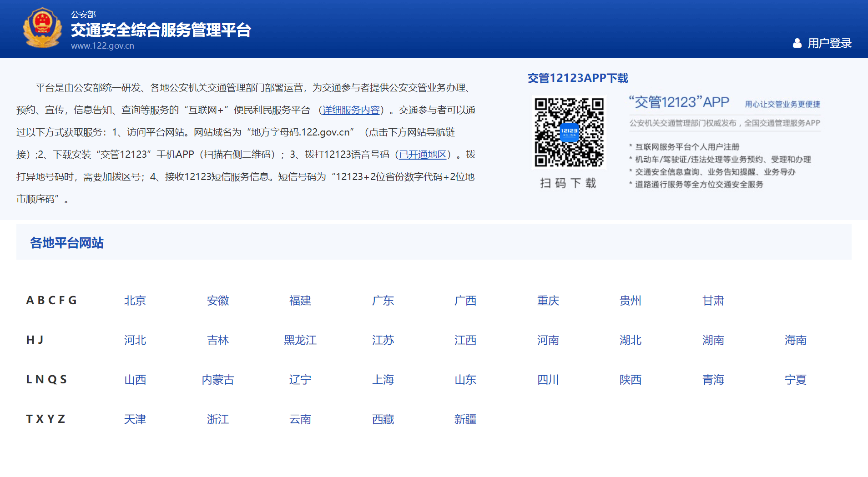Open the 广东 regional site
868x477 pixels.
383,300
